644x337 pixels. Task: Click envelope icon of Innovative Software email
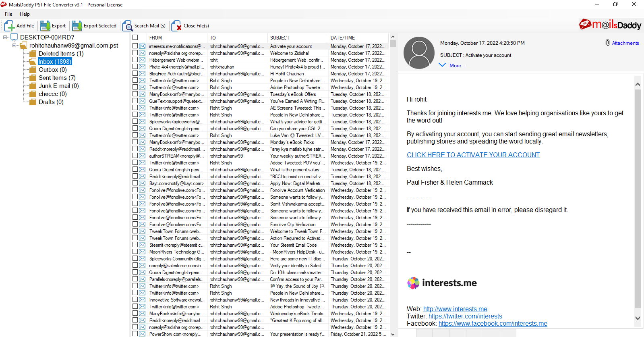[x=142, y=300]
